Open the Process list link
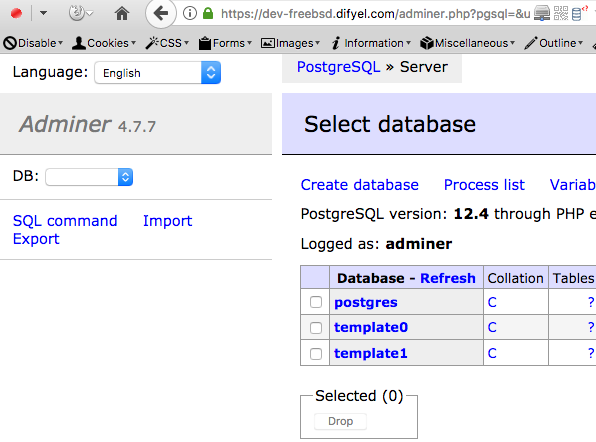 pyautogui.click(x=484, y=185)
